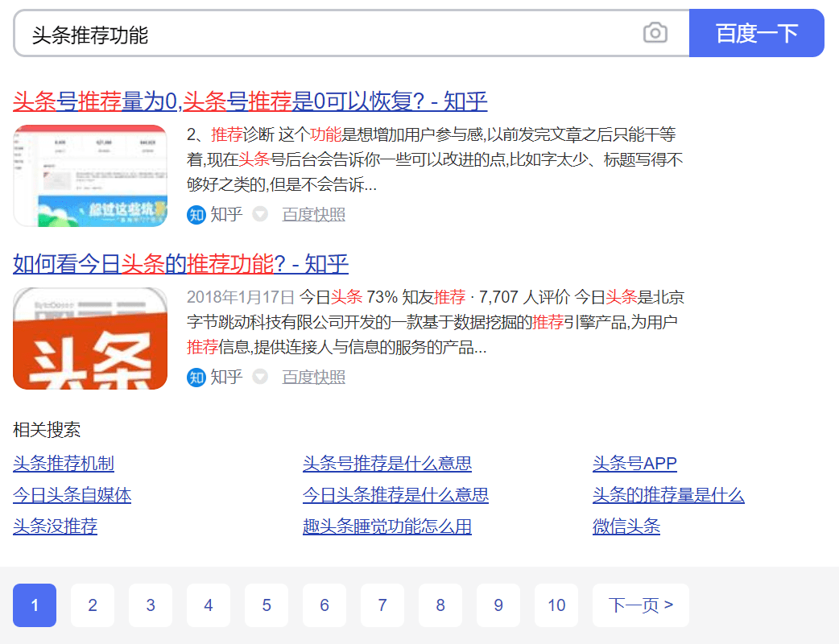Image resolution: width=839 pixels, height=644 pixels.
Task: Click 知乎 logo icon in first result
Action: coord(196,215)
